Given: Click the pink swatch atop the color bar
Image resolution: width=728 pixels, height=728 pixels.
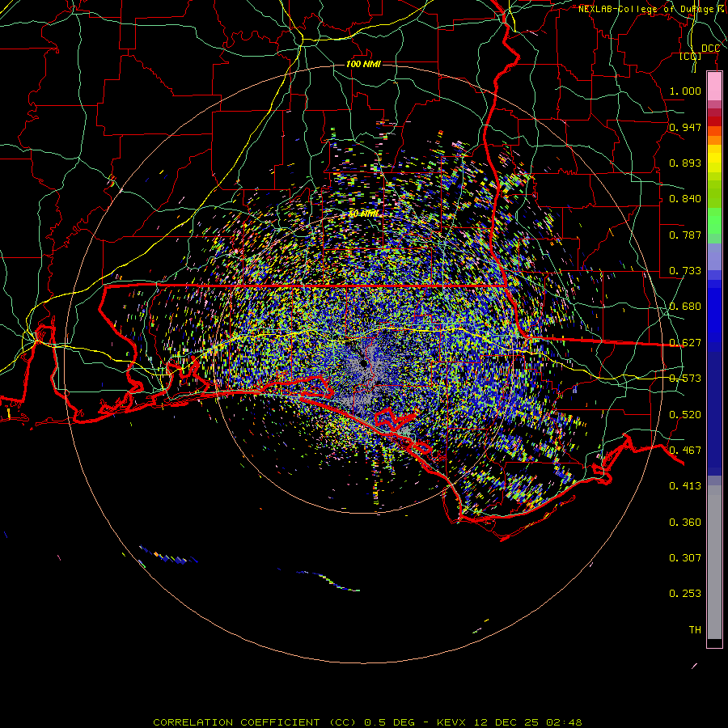Looking at the screenshot, I should 714,87.
